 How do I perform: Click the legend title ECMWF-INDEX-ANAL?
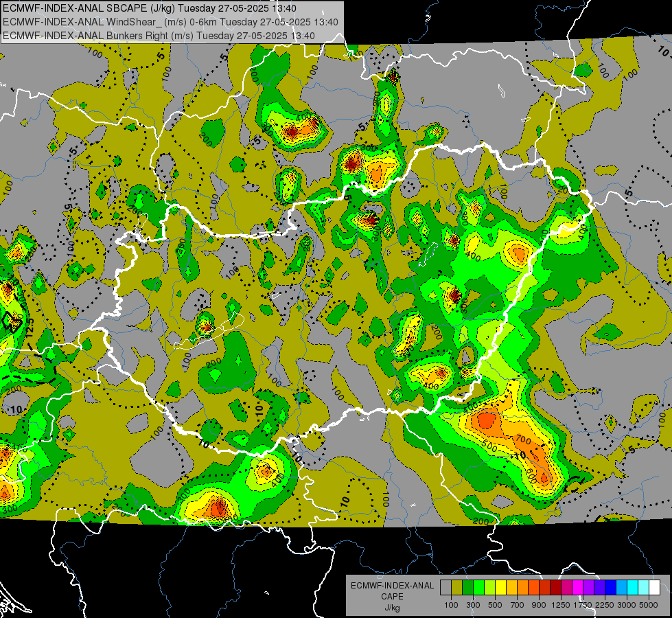393,586
